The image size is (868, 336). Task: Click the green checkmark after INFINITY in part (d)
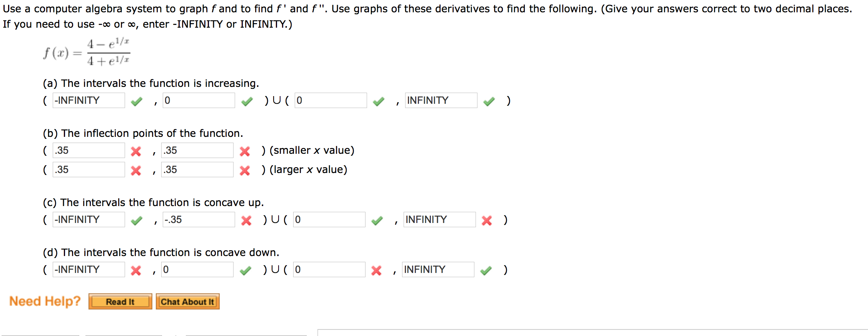486,270
